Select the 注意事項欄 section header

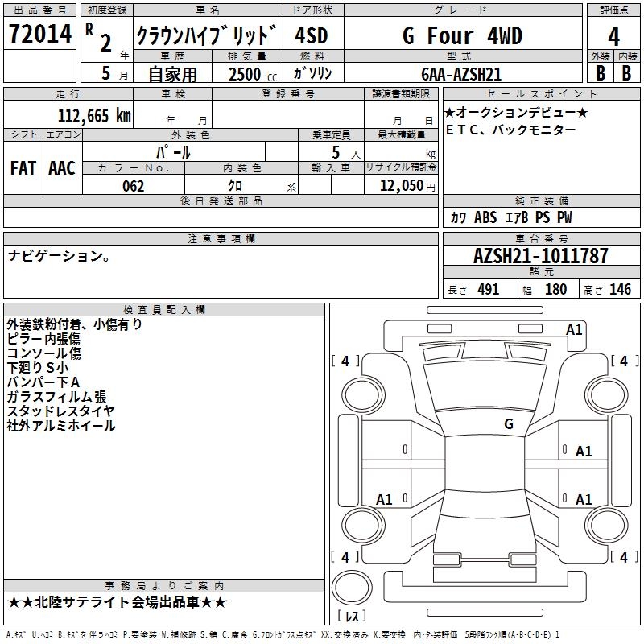[x=221, y=238]
